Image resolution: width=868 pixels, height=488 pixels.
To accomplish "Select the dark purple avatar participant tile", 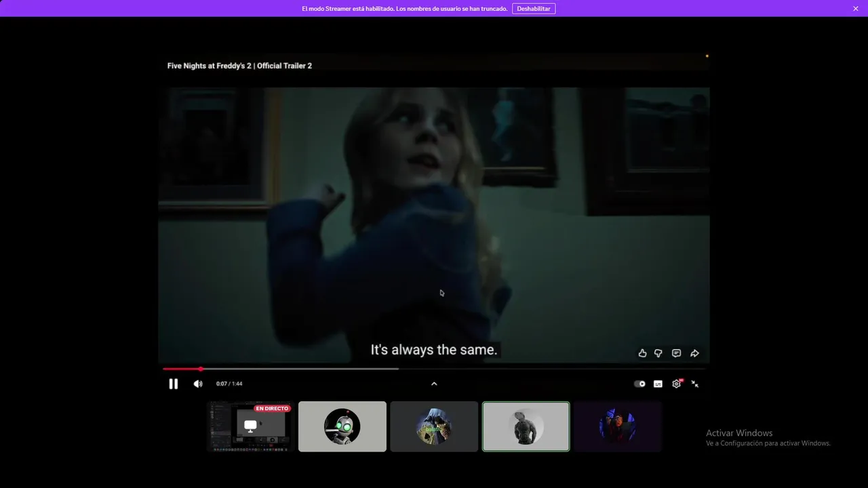I will click(617, 426).
